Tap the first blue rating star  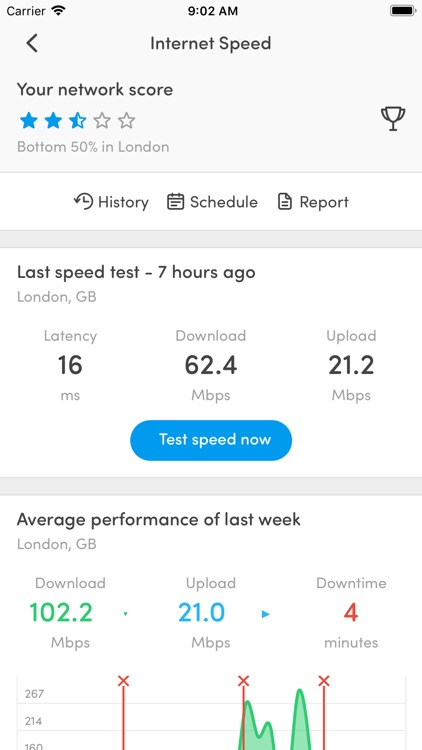point(28,121)
